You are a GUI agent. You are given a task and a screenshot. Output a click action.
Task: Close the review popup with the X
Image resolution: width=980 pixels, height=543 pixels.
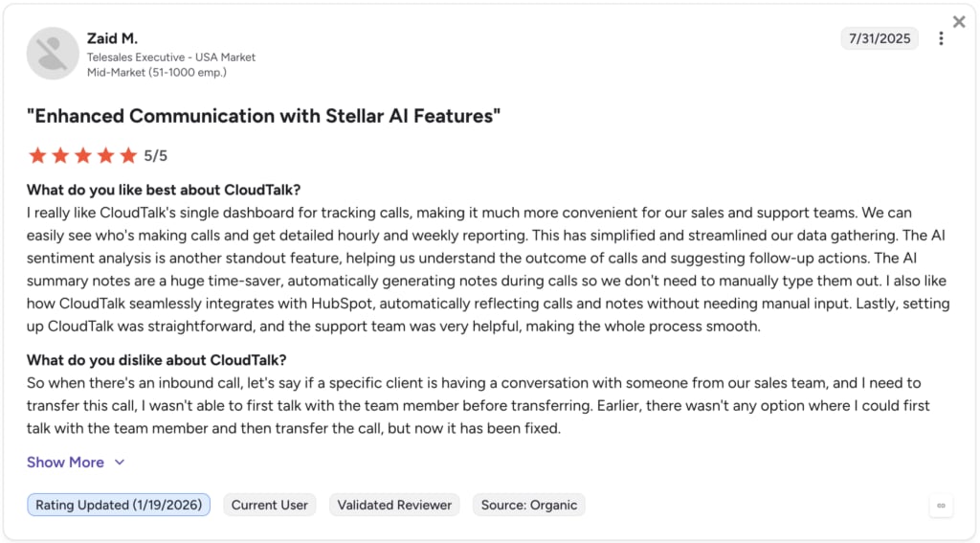pos(959,22)
